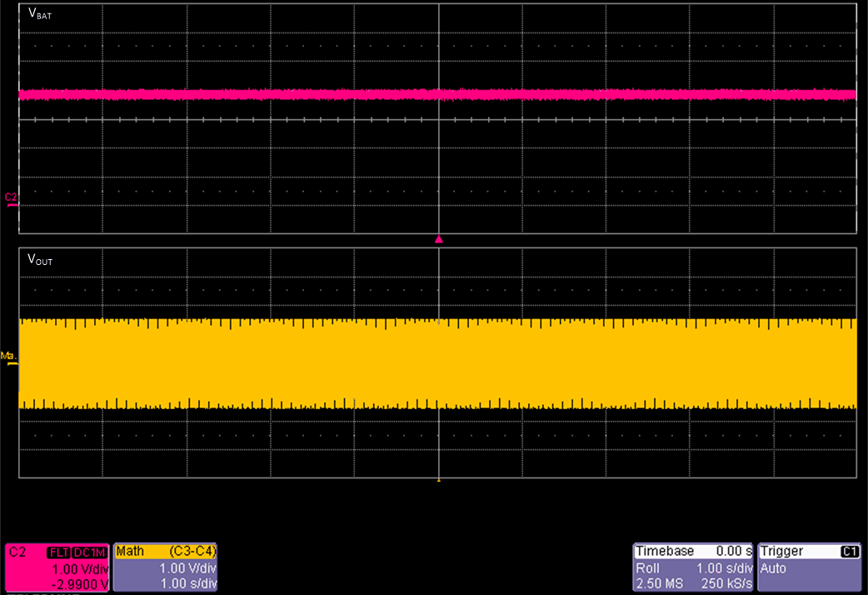Click the pink trigger position triangle
Image resolution: width=868 pixels, height=595 pixels.
coord(439,239)
